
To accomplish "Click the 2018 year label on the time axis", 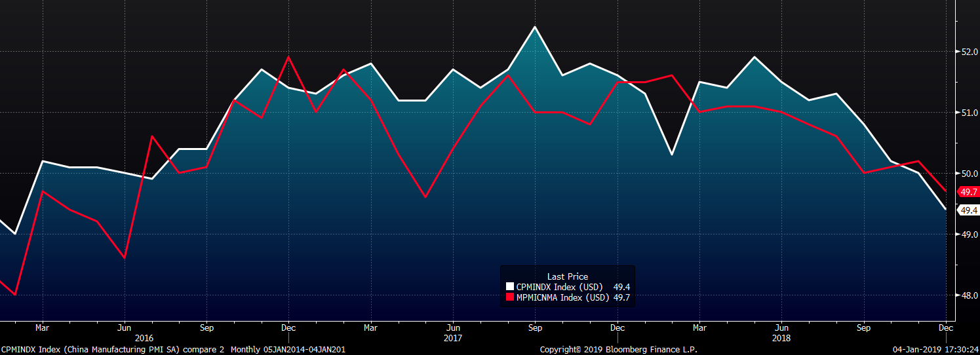I will coord(781,339).
